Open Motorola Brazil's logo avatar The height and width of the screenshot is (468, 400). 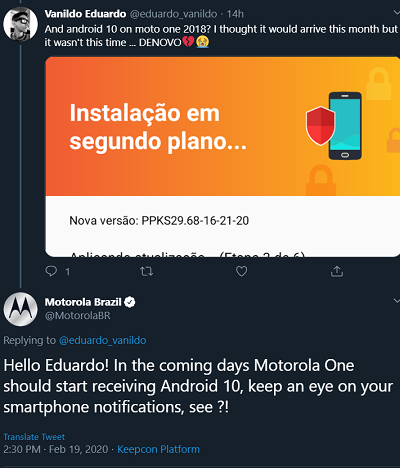tap(20, 309)
